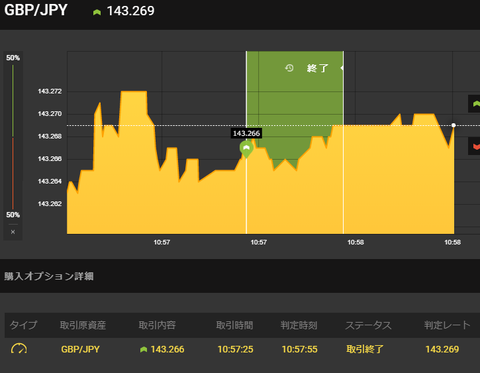Click the white expiry line at green zone end

(x=343, y=142)
